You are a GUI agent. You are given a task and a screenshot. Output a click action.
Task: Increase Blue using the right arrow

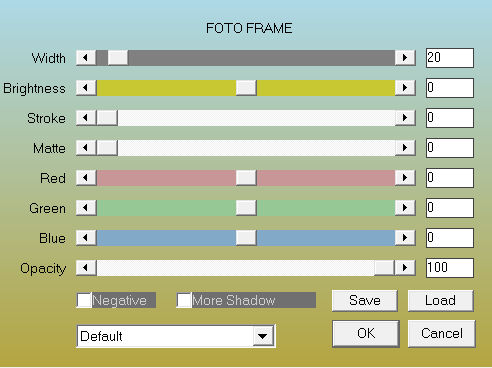[405, 238]
